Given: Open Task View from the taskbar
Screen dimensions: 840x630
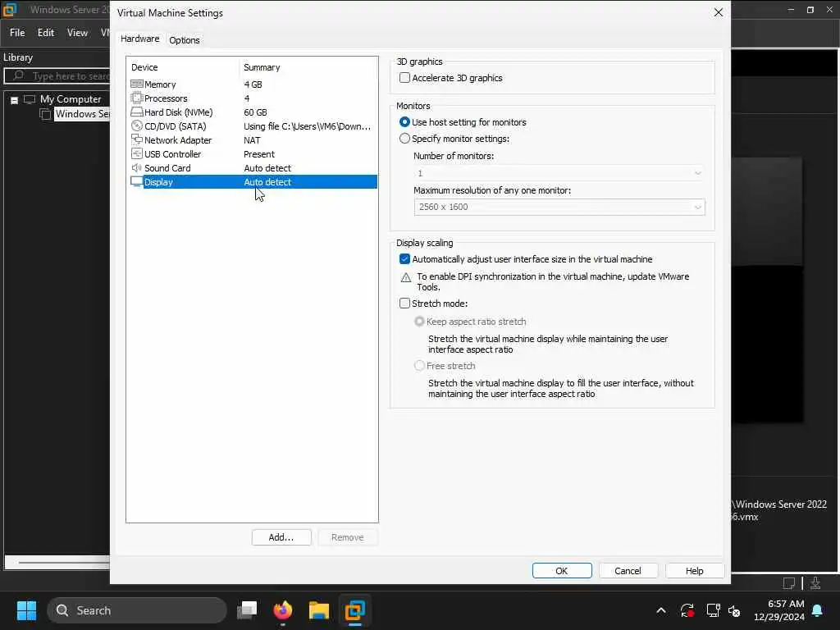Looking at the screenshot, I should pos(247,610).
